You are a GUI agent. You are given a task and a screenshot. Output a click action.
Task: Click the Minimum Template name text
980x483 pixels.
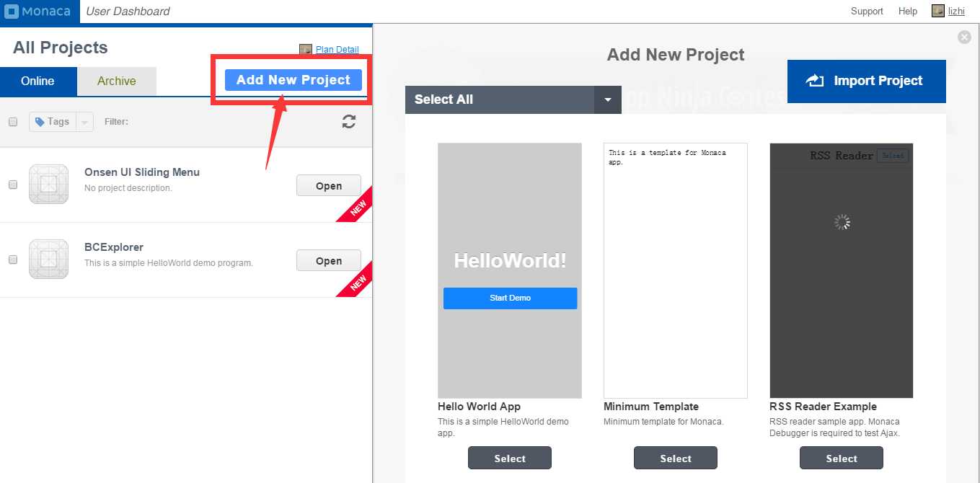(x=651, y=407)
